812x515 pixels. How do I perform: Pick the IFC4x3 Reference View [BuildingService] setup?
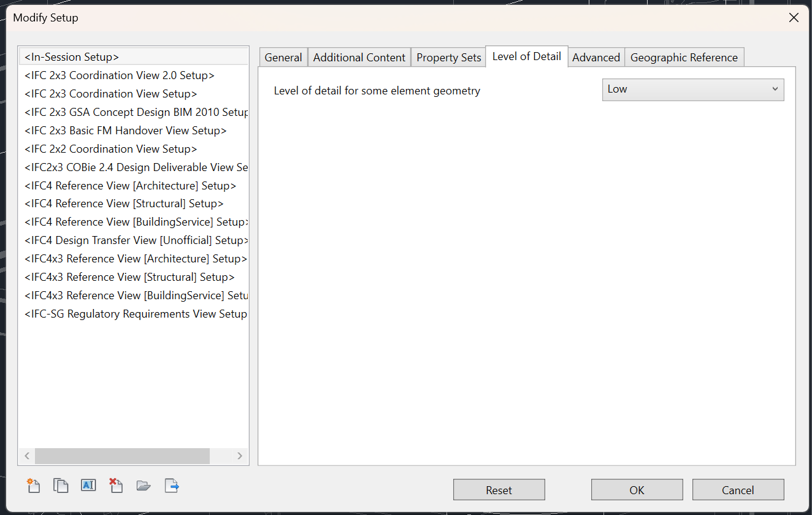134,296
